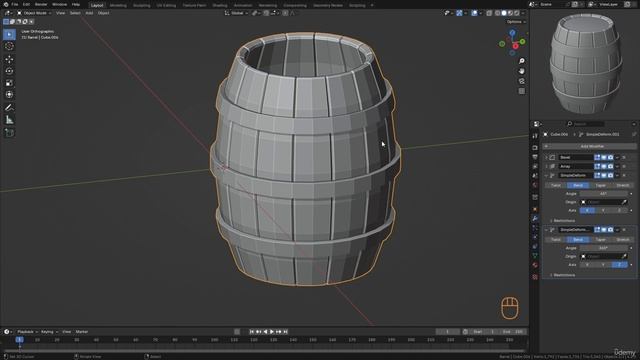Click the Z axis on navigation gizmo

coord(512,33)
